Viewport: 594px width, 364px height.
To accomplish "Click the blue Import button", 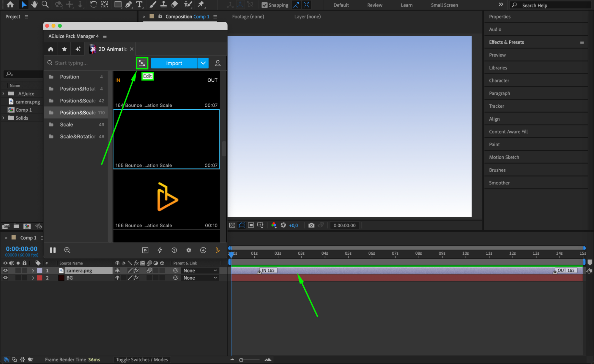I will (174, 63).
